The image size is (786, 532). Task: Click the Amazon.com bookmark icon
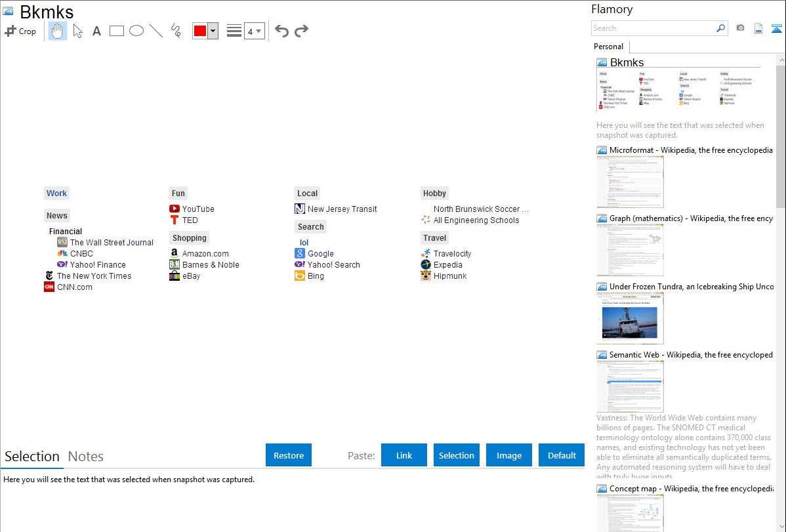pos(175,253)
